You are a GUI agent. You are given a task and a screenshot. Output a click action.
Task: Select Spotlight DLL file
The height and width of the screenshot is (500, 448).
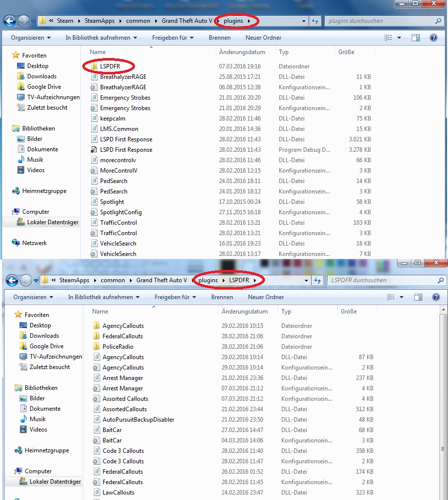click(x=112, y=202)
